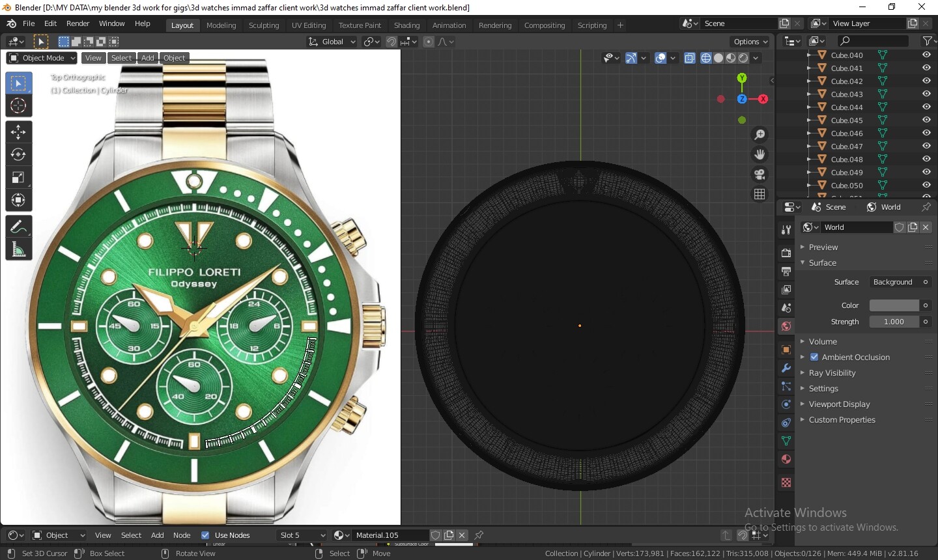Add a new workspace with plus button
Screen dimensions: 938x560
pos(620,25)
